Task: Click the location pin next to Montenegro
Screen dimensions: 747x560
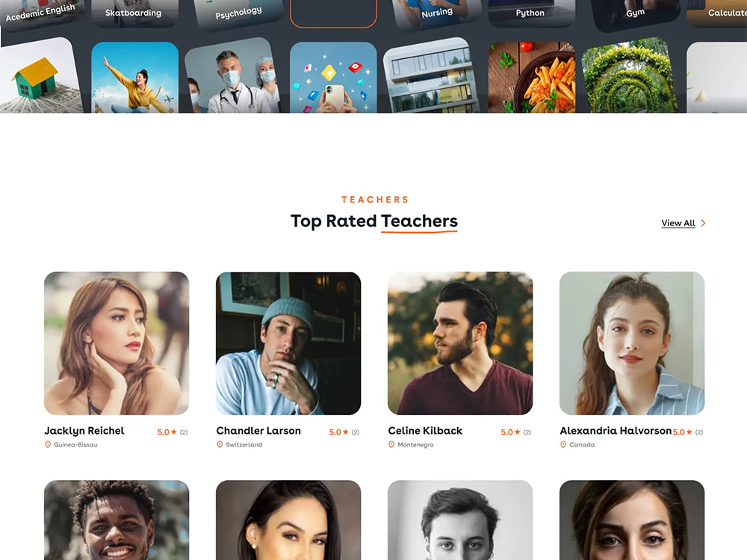Action: (x=391, y=444)
